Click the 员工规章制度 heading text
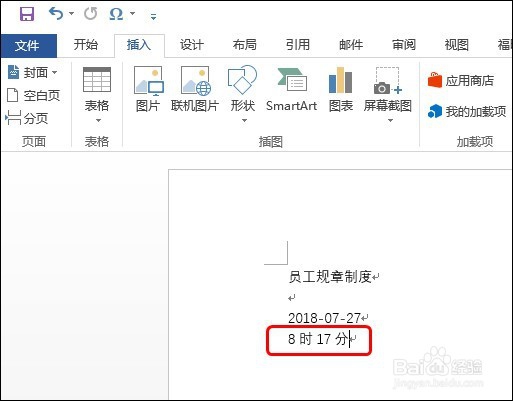 [330, 277]
